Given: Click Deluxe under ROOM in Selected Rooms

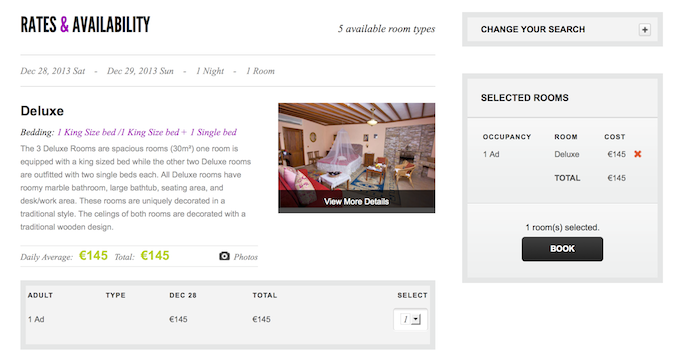Looking at the screenshot, I should point(566,154).
